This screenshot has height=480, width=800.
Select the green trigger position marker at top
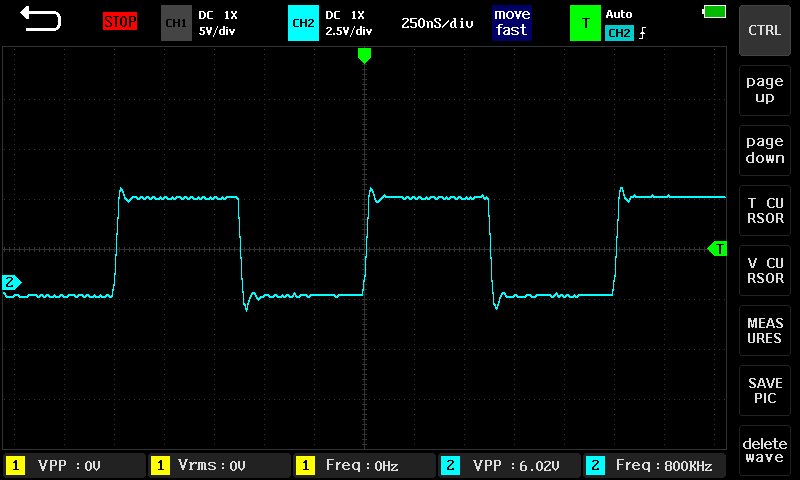click(364, 56)
